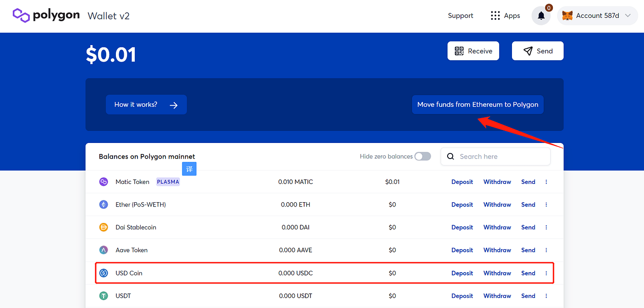This screenshot has height=308, width=644.
Task: Click the Support menu item
Action: coord(460,15)
